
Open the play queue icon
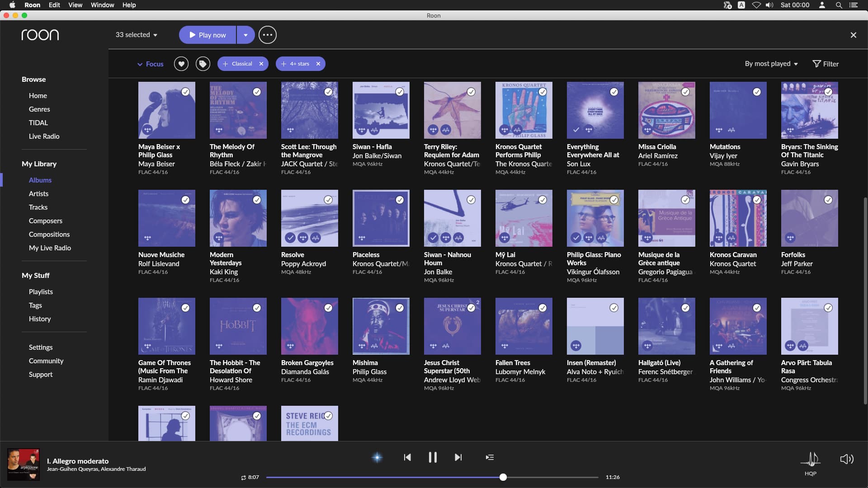coord(490,457)
